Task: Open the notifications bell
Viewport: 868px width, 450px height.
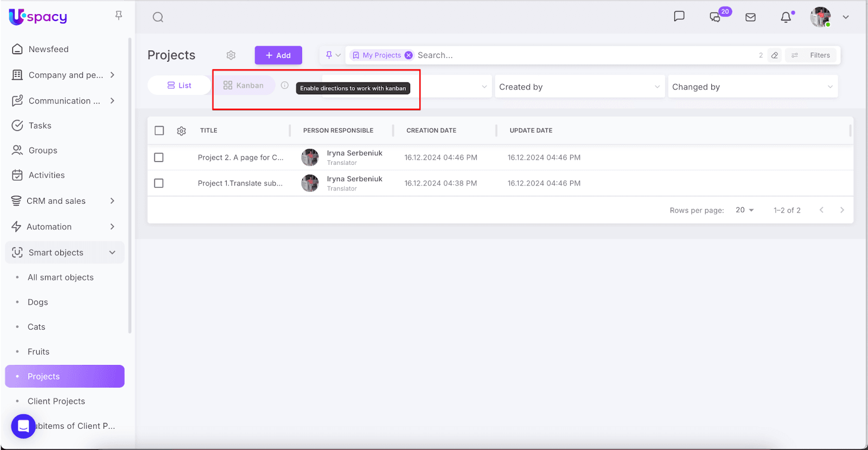Action: pos(786,17)
